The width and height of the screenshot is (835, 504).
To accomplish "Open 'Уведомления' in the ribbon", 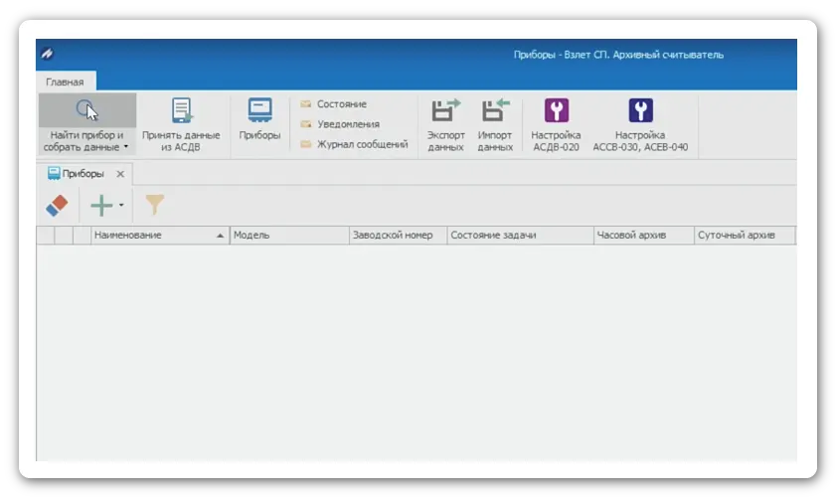I will coord(348,124).
